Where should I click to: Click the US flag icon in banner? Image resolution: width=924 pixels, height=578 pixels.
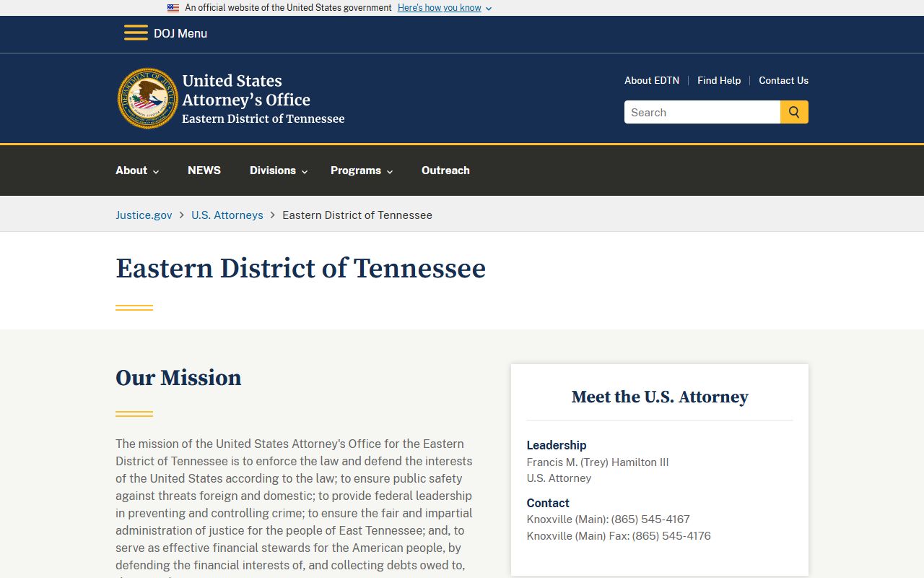point(173,8)
